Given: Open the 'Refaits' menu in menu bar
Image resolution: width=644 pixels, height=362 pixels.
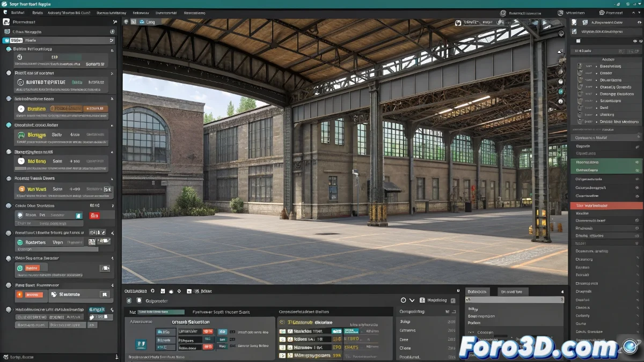Looking at the screenshot, I should 37,12.
